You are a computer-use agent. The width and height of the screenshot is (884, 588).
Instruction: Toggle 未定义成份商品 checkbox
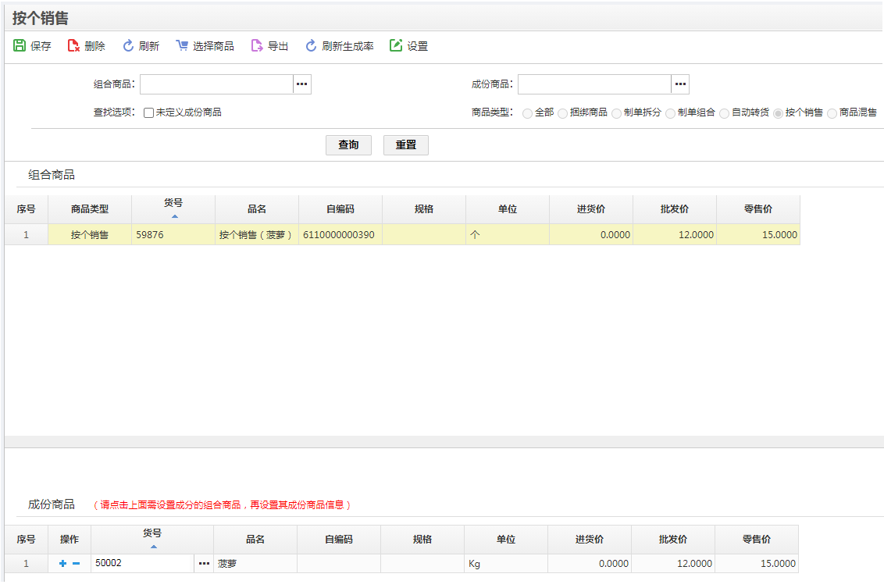pos(149,112)
